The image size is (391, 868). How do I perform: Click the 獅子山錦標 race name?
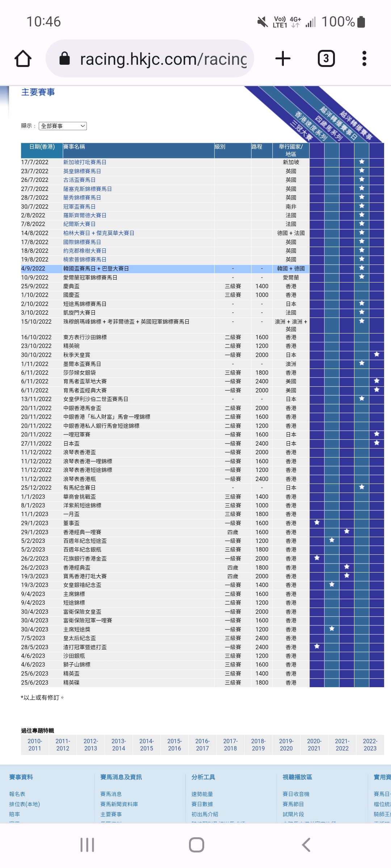click(77, 664)
